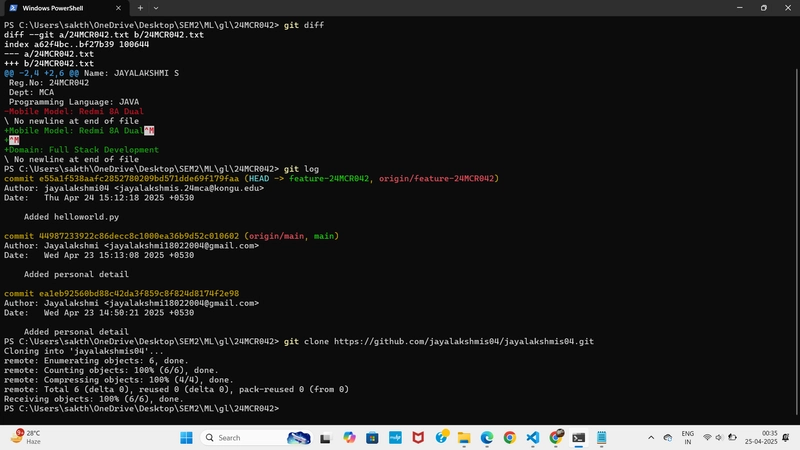Click the commit hash e55a1f538aafc...
Screen dimensions: 800x450
pyautogui.click(x=139, y=179)
